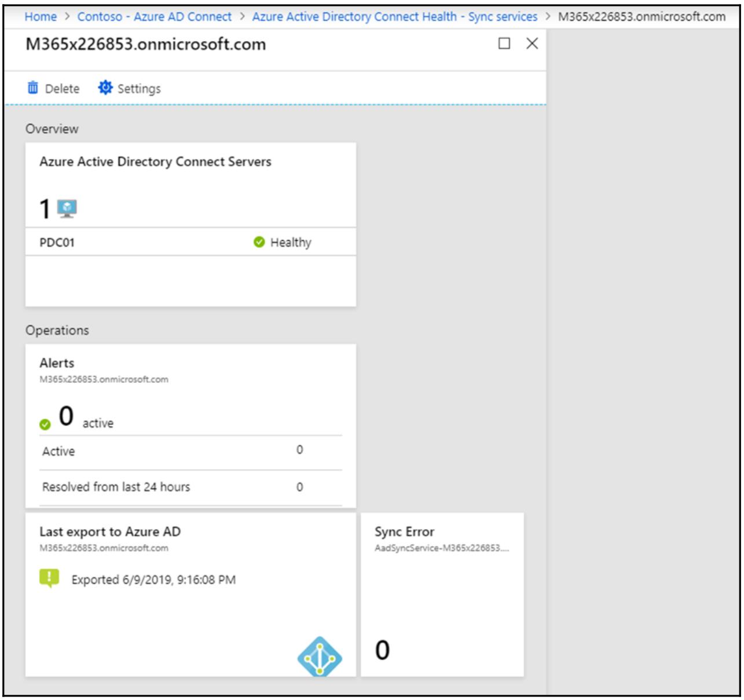This screenshot has width=744, height=700.
Task: Maximize the blade with the square icon
Action: [504, 43]
